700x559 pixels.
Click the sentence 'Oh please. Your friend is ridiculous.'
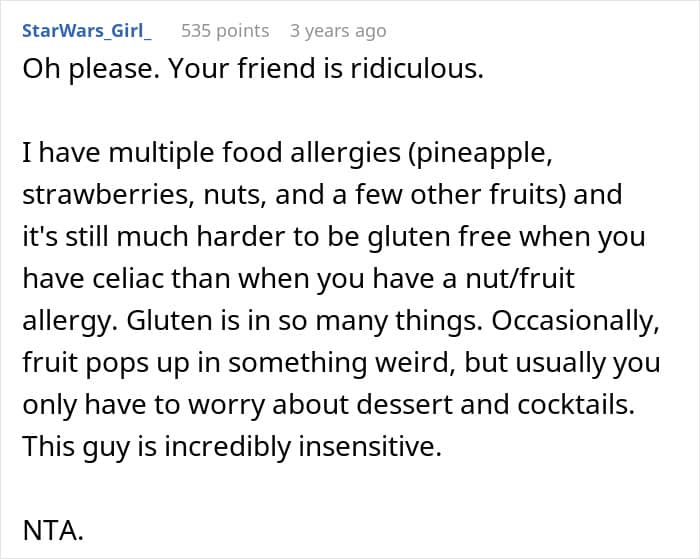pos(253,70)
